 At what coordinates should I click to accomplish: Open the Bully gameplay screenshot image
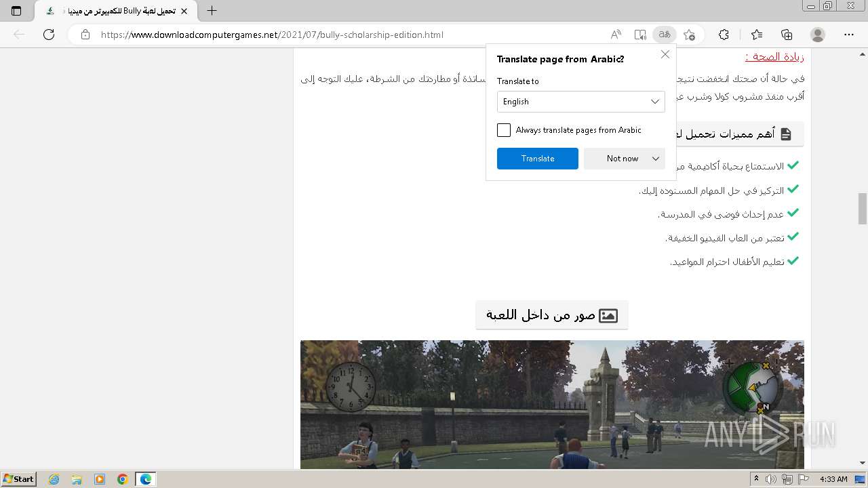[x=552, y=405]
